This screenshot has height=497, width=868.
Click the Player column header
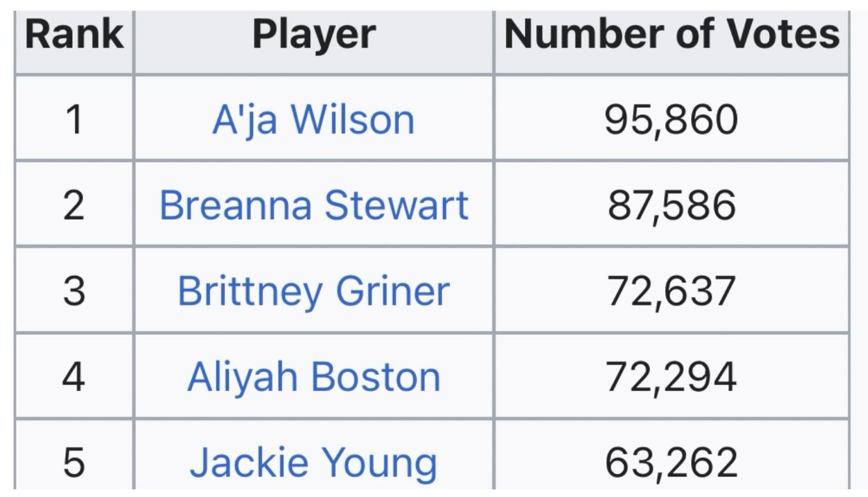pos(313,34)
